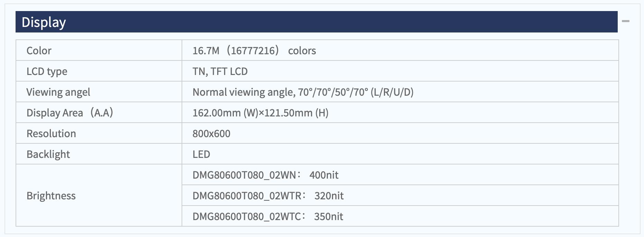Select the Resolution row label
The width and height of the screenshot is (644, 237).
tap(51, 133)
